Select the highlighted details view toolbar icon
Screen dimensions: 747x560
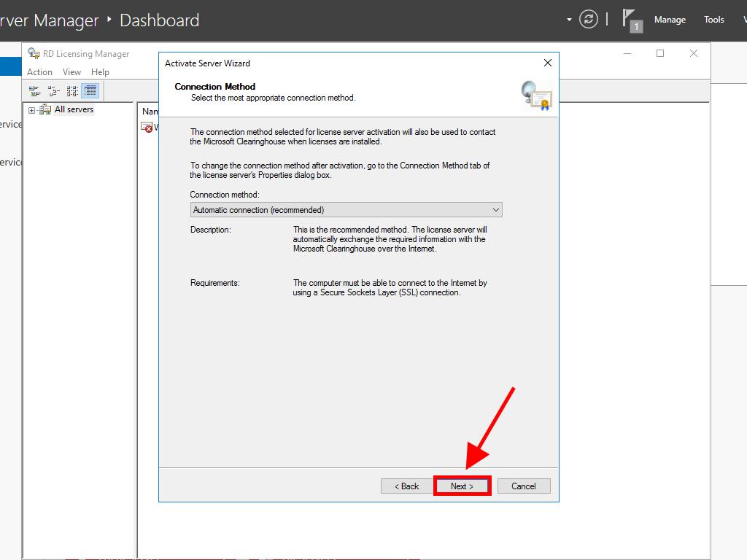90,91
